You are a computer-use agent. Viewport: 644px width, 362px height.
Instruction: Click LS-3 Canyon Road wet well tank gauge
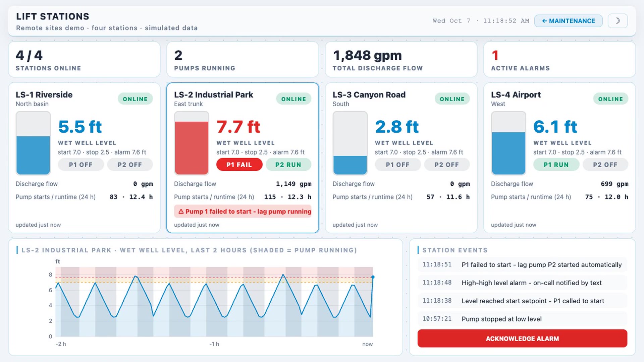click(350, 143)
